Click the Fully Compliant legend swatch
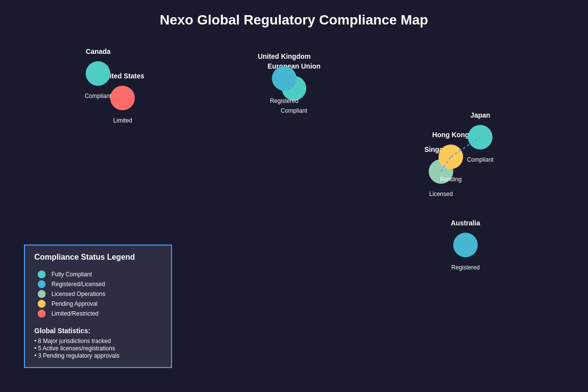The width and height of the screenshot is (588, 392). click(42, 274)
